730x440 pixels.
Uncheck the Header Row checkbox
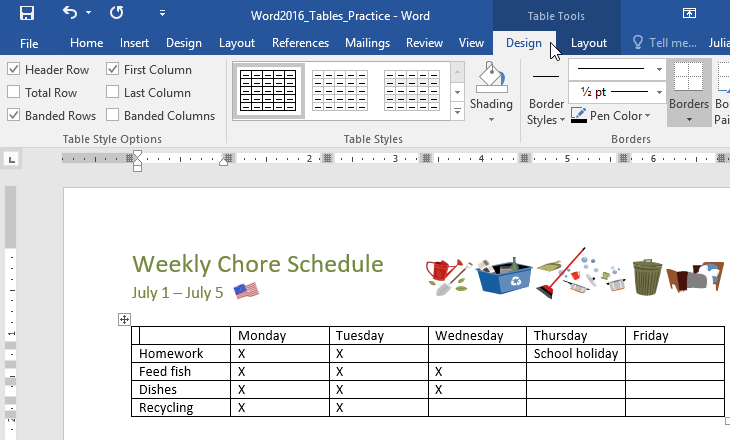click(x=13, y=70)
